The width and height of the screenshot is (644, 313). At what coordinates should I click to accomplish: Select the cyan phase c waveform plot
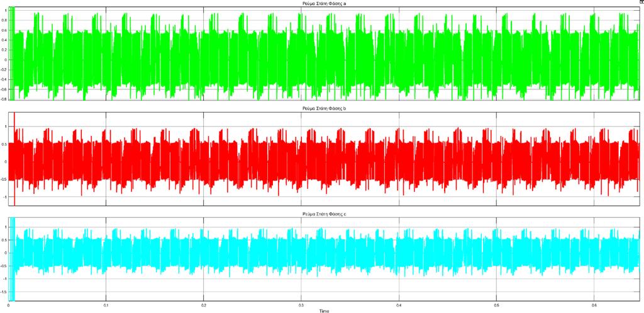point(325,259)
